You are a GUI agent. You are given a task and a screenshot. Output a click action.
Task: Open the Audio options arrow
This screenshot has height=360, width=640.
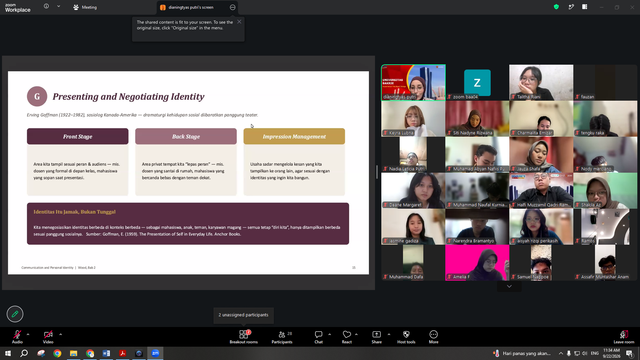[28, 334]
